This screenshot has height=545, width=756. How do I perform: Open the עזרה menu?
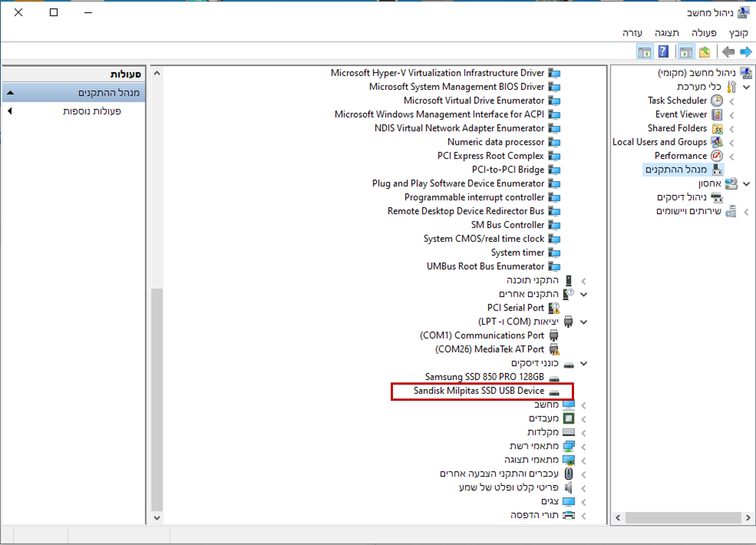tap(632, 33)
